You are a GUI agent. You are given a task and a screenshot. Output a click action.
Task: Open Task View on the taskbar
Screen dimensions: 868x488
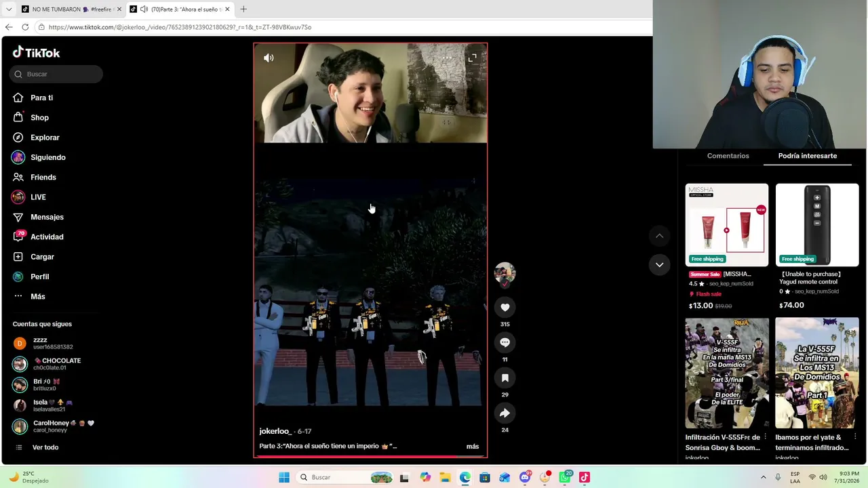point(404,477)
